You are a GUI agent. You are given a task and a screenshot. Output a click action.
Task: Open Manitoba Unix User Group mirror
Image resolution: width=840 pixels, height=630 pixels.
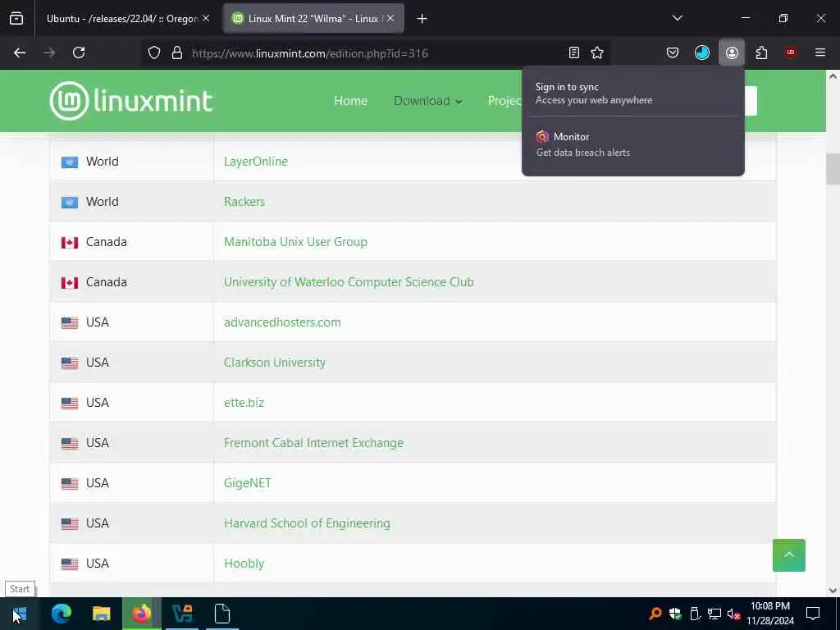(295, 242)
